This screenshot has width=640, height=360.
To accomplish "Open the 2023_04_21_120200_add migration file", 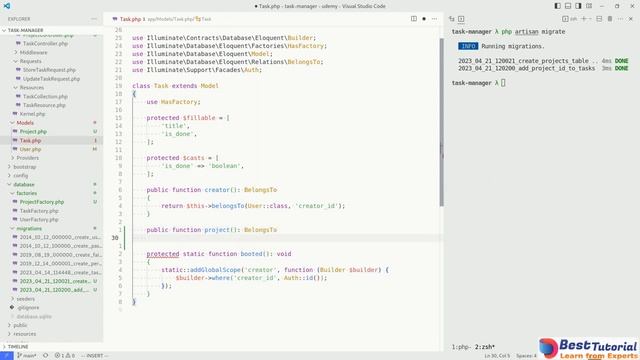I will pos(54,290).
